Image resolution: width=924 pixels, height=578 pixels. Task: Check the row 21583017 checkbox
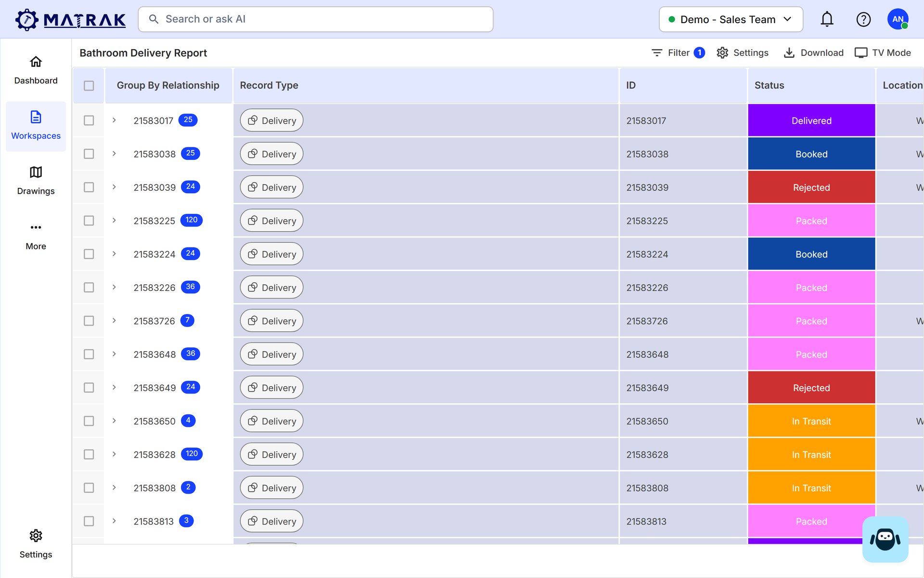click(89, 120)
